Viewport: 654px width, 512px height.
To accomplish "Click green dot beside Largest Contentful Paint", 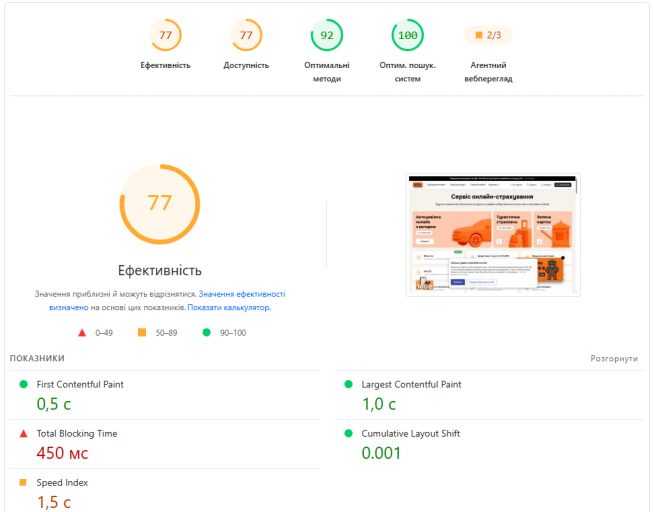I will (x=349, y=384).
